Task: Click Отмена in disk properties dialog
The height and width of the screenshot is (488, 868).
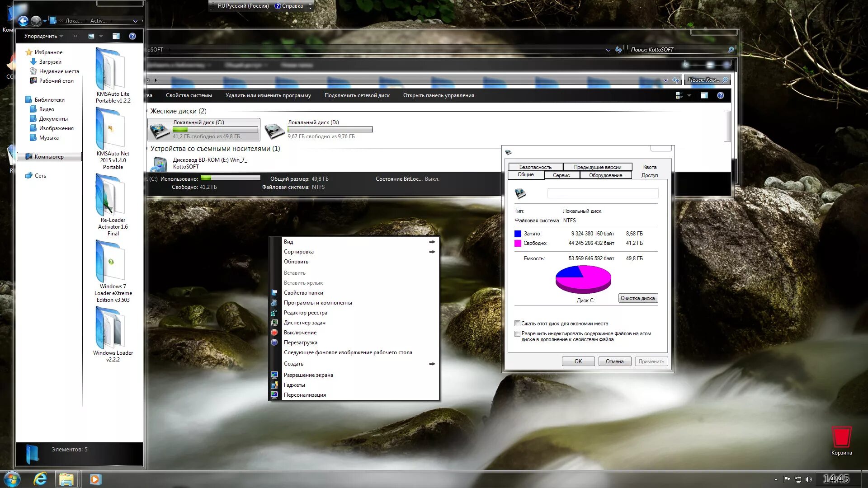Action: click(615, 361)
